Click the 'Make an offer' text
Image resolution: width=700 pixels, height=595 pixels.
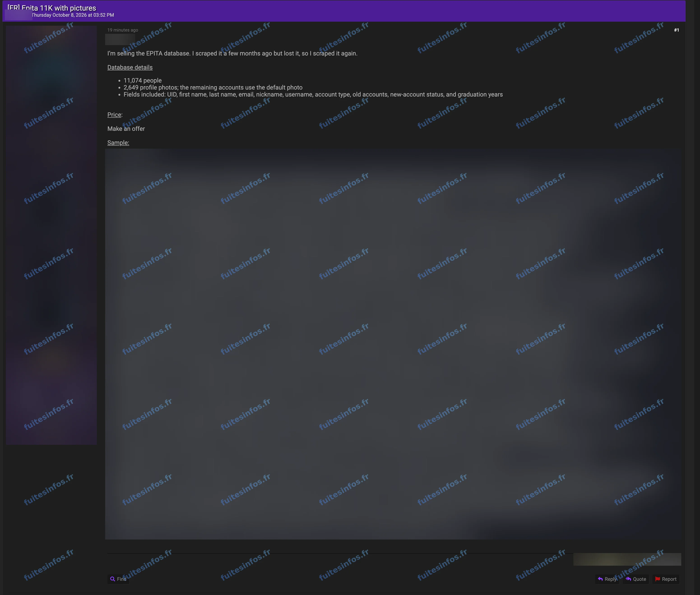(126, 129)
